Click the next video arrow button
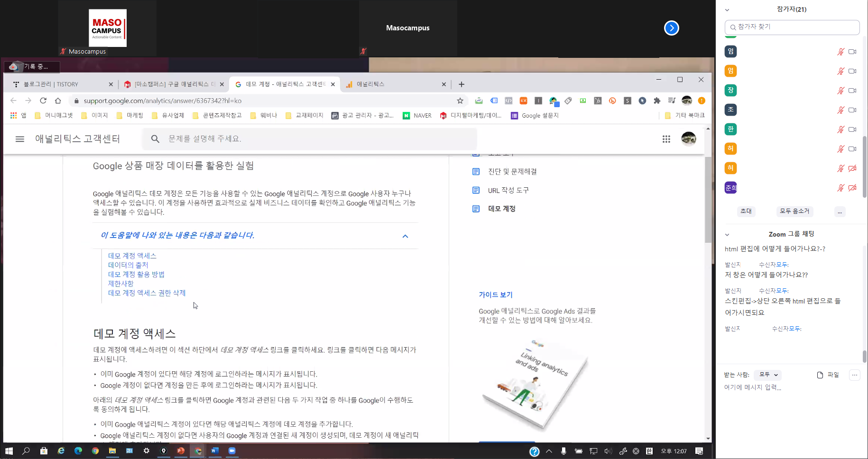The image size is (868, 459). pyautogui.click(x=671, y=28)
